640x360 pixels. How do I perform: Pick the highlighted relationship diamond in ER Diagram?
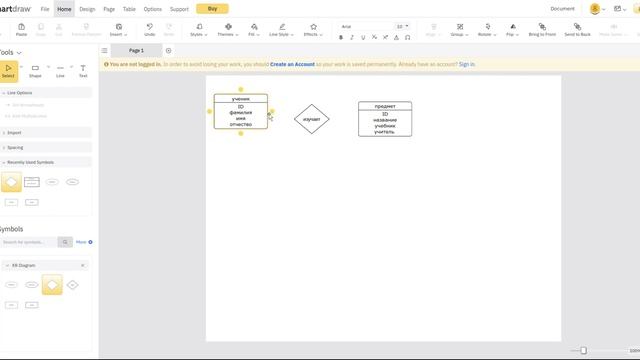(52, 285)
